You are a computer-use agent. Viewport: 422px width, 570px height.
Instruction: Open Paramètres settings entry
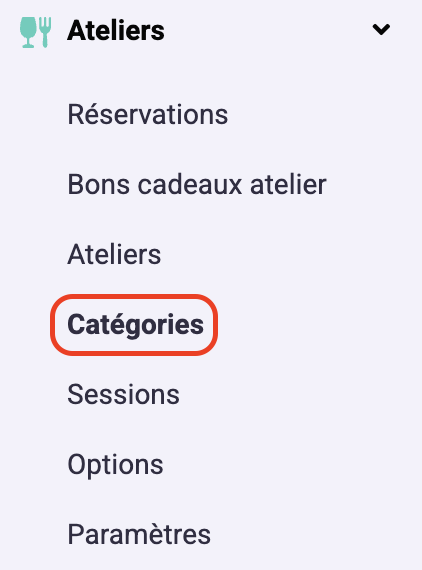click(x=139, y=534)
